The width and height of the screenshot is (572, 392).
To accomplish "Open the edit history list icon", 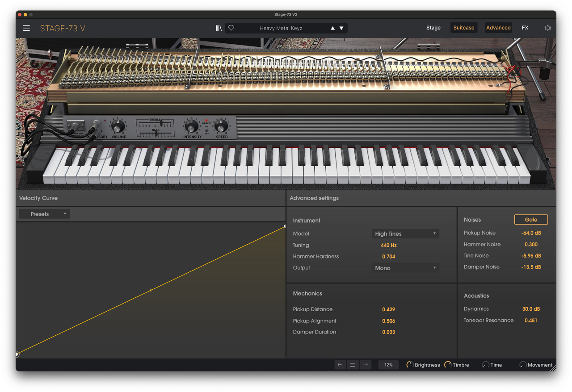I will pyautogui.click(x=353, y=365).
